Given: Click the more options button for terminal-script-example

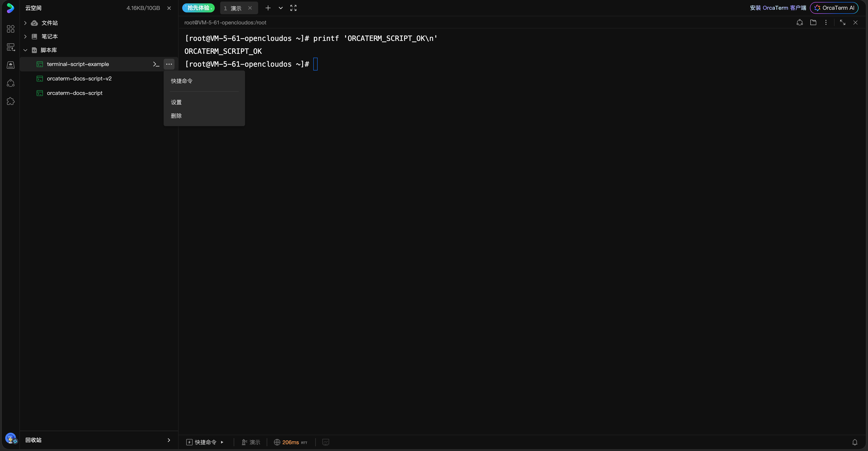Looking at the screenshot, I should (x=169, y=64).
